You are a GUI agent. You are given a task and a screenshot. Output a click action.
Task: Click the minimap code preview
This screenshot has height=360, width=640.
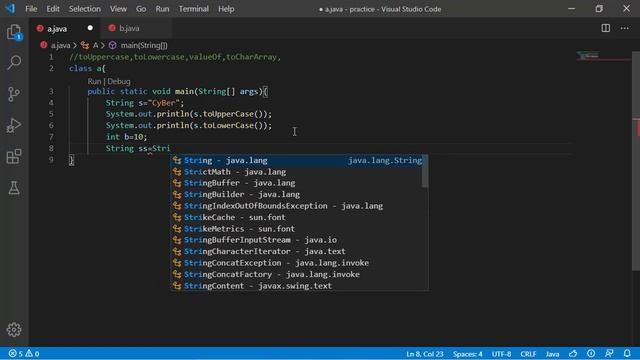coord(589,56)
